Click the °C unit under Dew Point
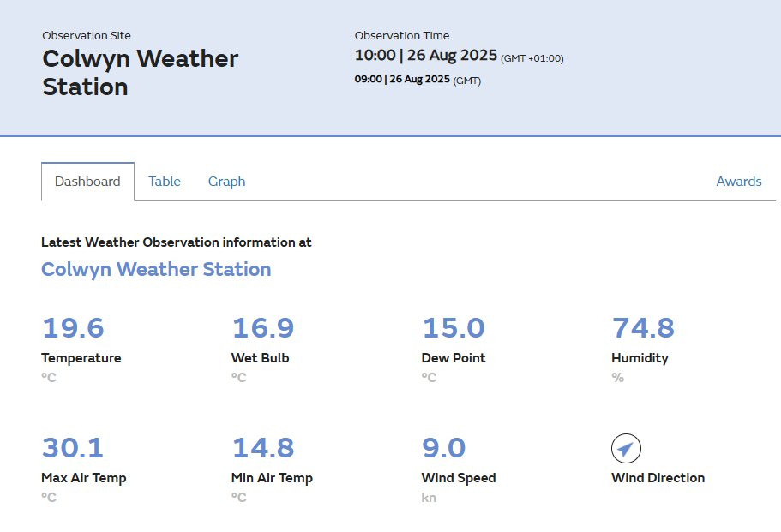Viewport: 781px width, 532px height. click(x=429, y=378)
